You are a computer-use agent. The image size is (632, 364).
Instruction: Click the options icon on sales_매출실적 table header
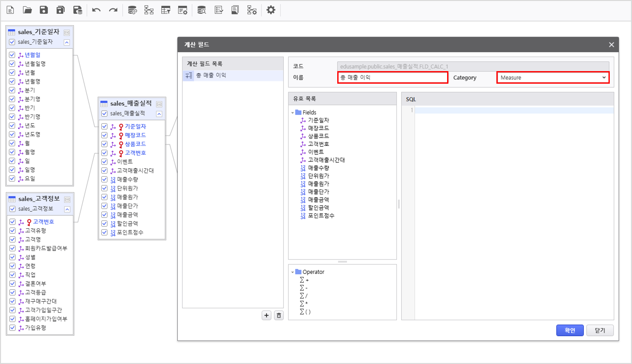(159, 104)
